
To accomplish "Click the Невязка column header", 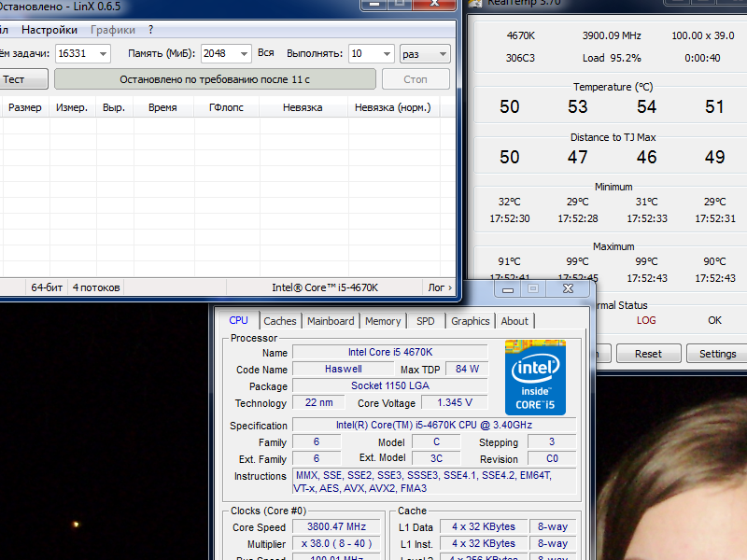I will coord(303,107).
